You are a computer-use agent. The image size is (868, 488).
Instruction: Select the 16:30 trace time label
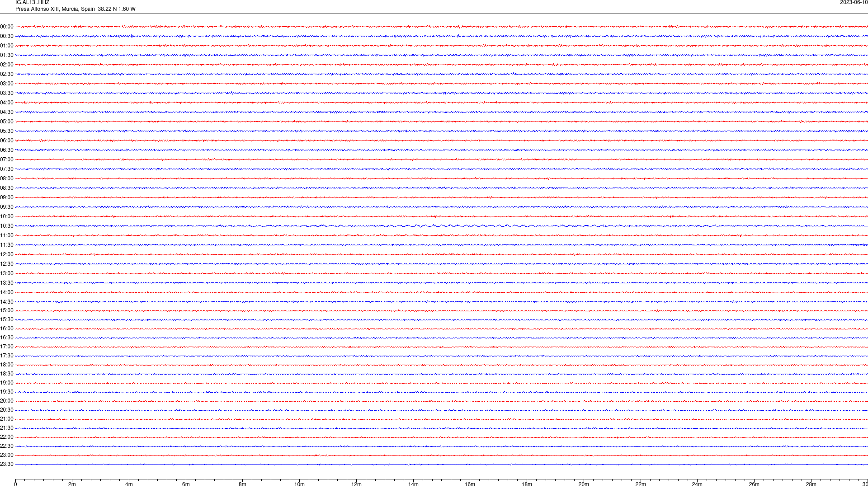(7, 338)
